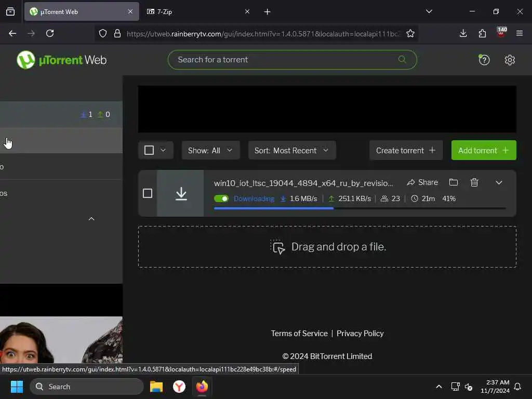Open the Sort: Most Recent dropdown

click(292, 150)
